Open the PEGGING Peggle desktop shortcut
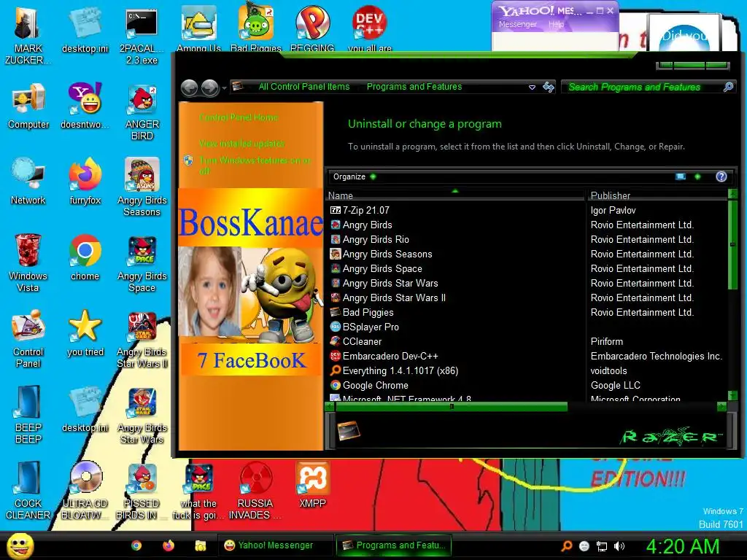 tap(312, 28)
